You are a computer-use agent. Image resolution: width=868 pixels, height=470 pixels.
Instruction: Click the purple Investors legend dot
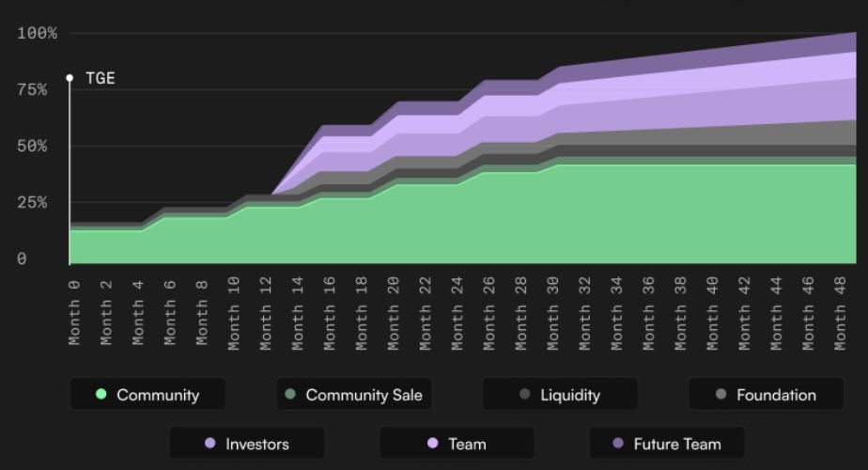pos(210,444)
